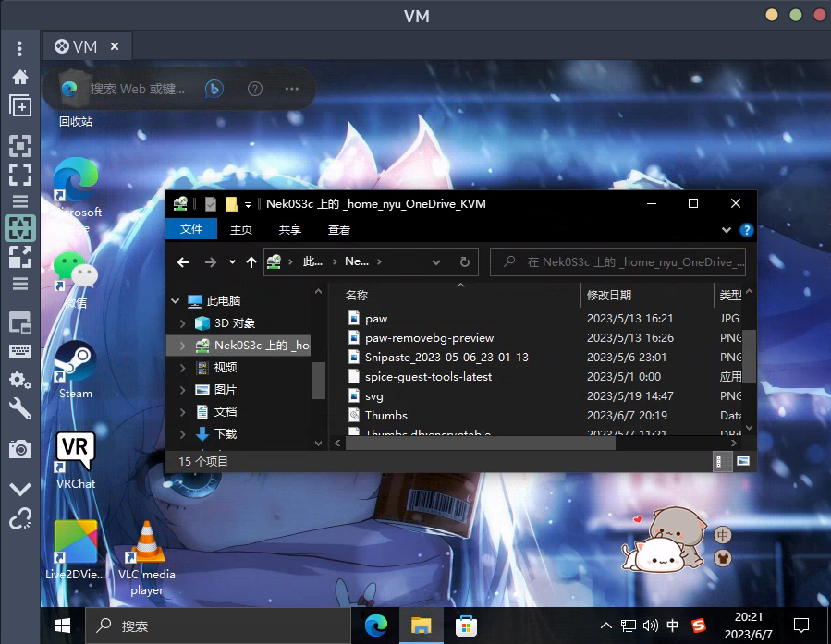The width and height of the screenshot is (831, 644).
Task: Toggle scaled mode in the viewer sidebar
Action: pyautogui.click(x=20, y=257)
